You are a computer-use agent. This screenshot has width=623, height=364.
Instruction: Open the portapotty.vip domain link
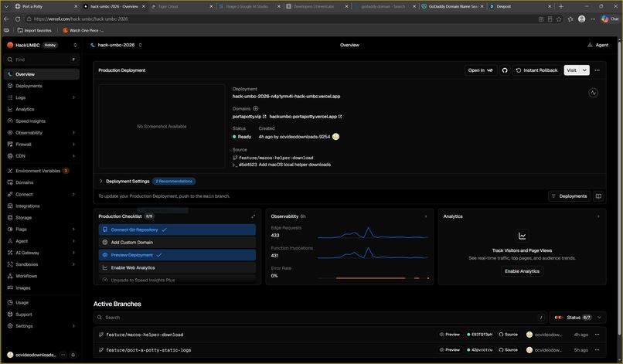click(249, 117)
